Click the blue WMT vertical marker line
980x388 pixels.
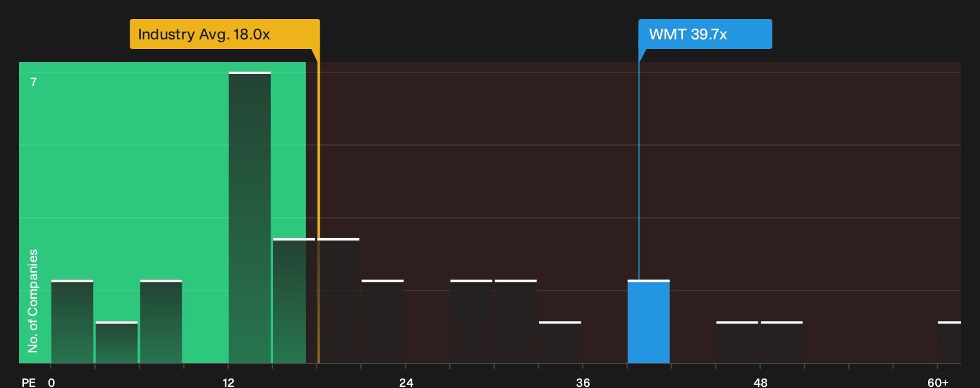[639, 170]
